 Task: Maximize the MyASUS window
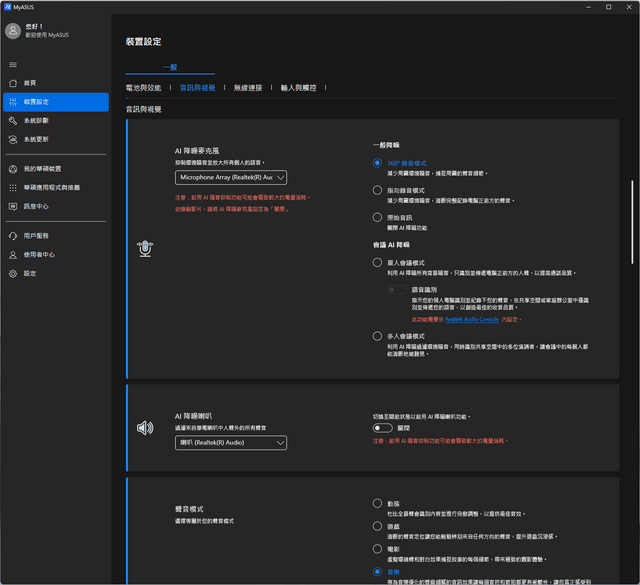pyautogui.click(x=608, y=7)
